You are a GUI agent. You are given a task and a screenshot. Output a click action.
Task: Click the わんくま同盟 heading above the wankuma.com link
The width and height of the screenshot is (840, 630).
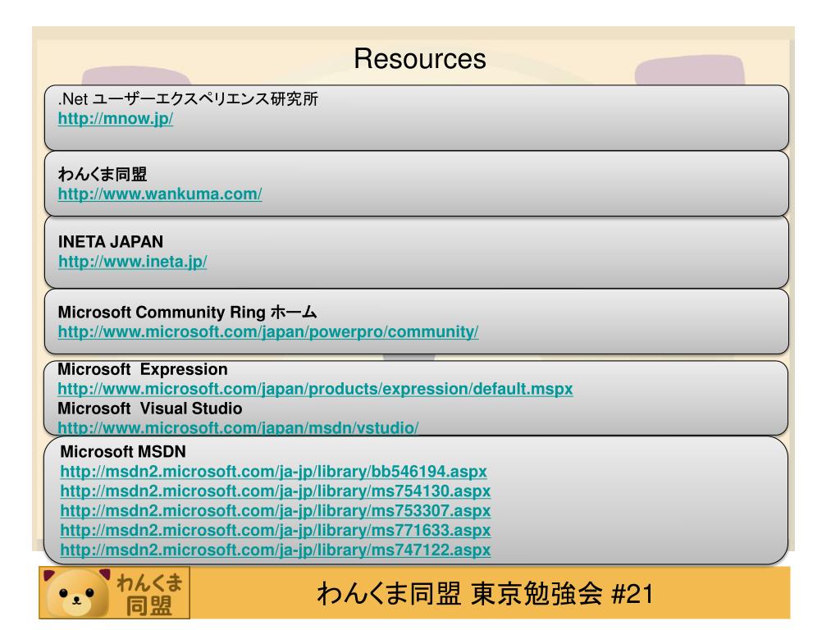pyautogui.click(x=103, y=174)
